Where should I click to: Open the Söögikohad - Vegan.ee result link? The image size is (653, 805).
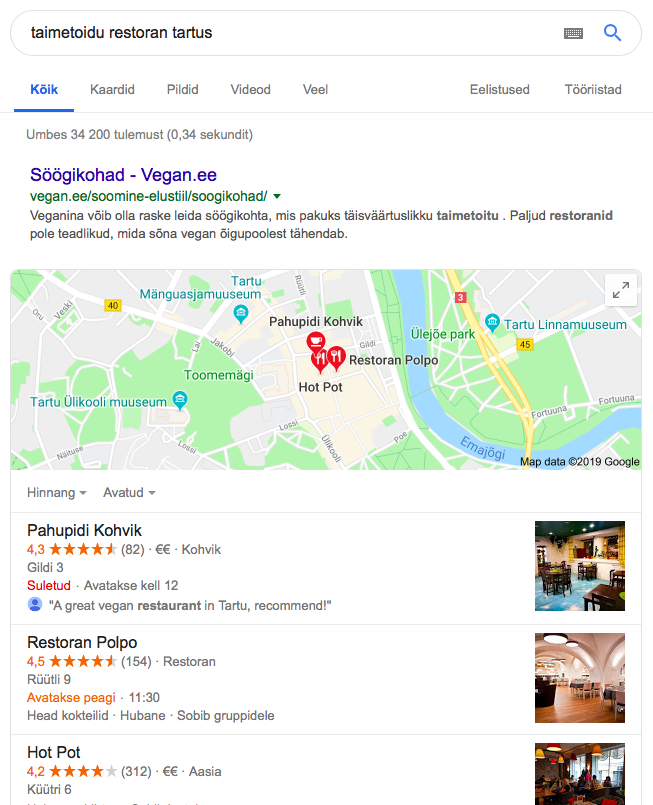pos(123,175)
